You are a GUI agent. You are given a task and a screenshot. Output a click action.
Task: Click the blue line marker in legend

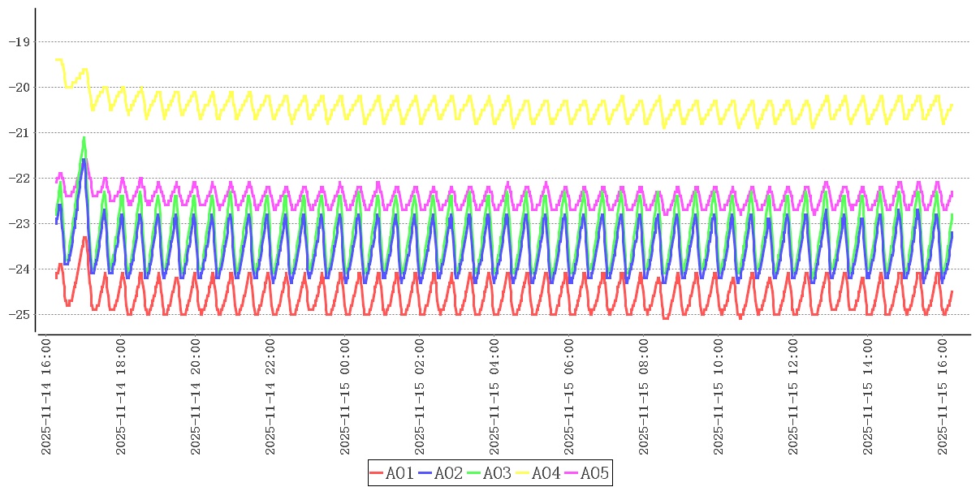point(425,473)
